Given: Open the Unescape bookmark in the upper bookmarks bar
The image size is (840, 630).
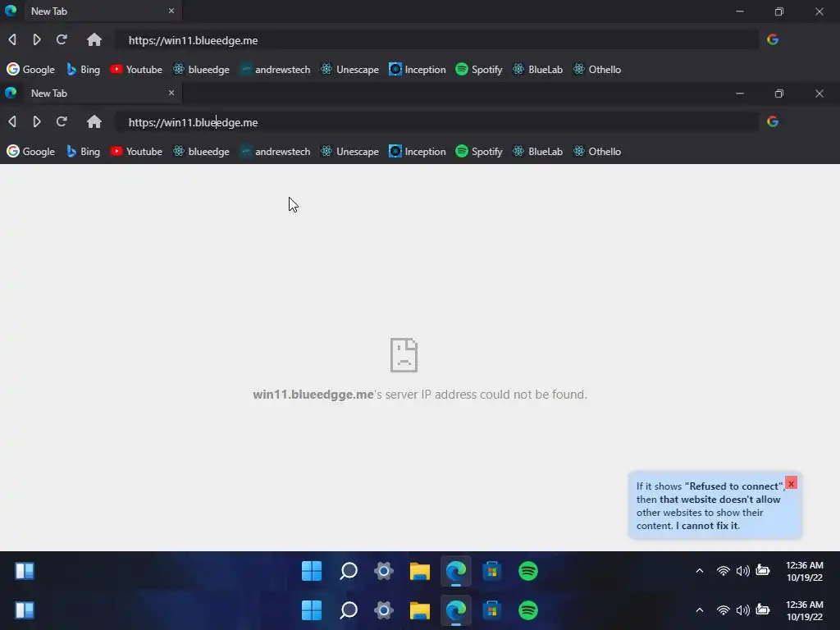Looking at the screenshot, I should click(x=349, y=69).
